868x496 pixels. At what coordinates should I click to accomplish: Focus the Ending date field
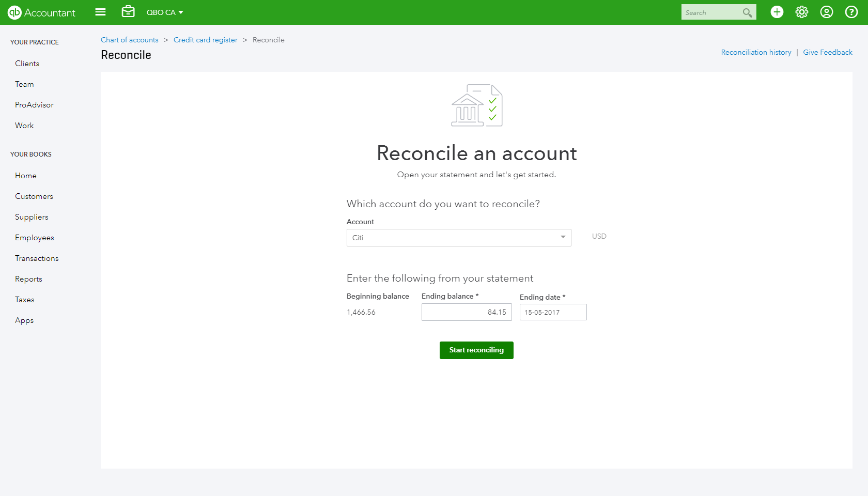coord(553,312)
